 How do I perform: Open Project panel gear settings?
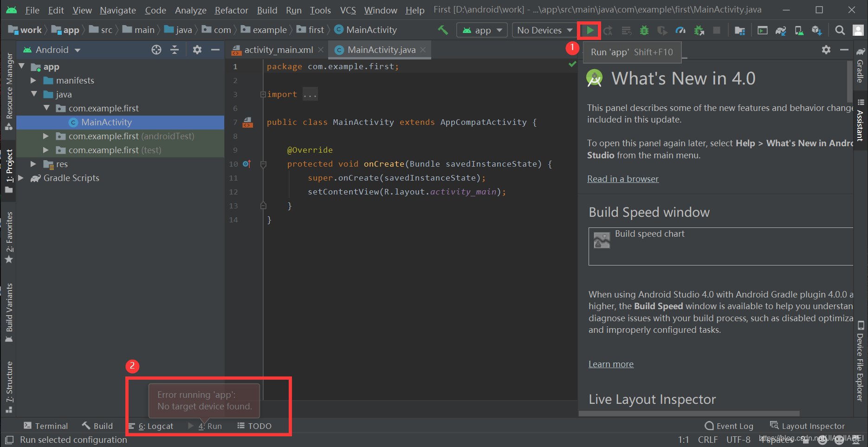click(197, 50)
